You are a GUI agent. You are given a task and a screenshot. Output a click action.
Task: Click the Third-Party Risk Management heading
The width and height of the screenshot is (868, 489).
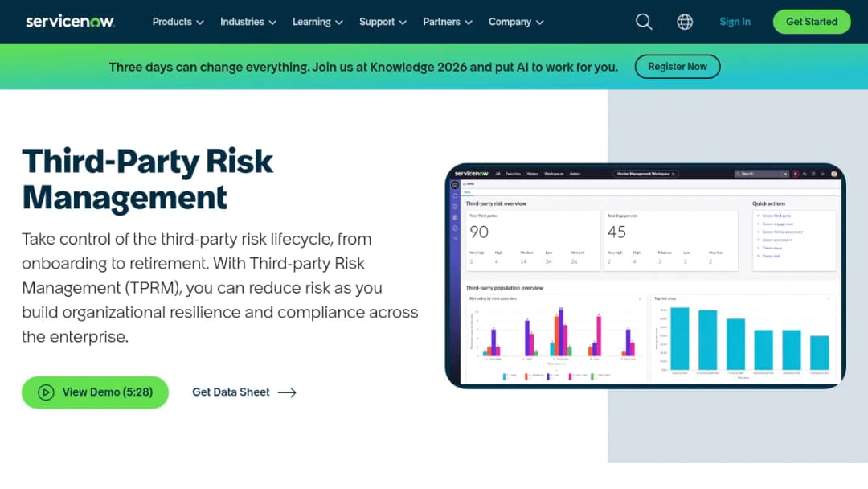pyautogui.click(x=148, y=179)
